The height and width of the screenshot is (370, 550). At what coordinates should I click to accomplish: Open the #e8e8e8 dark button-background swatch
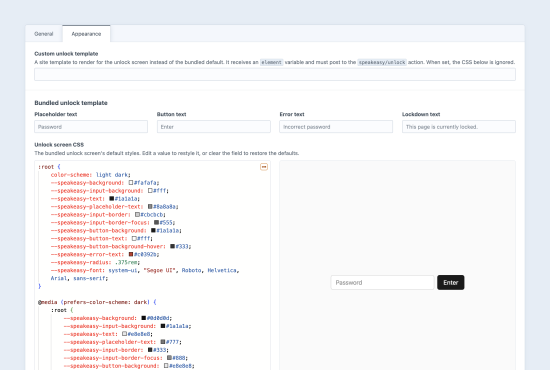click(166, 366)
